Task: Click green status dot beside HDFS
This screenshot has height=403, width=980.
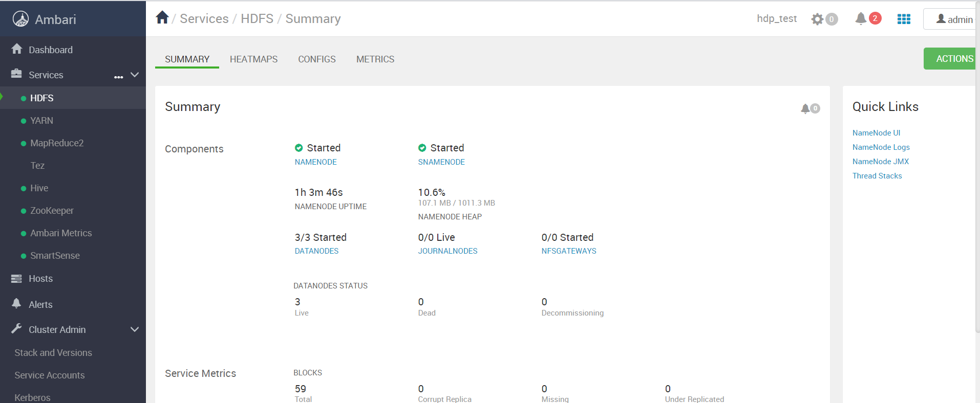Action: click(x=24, y=98)
